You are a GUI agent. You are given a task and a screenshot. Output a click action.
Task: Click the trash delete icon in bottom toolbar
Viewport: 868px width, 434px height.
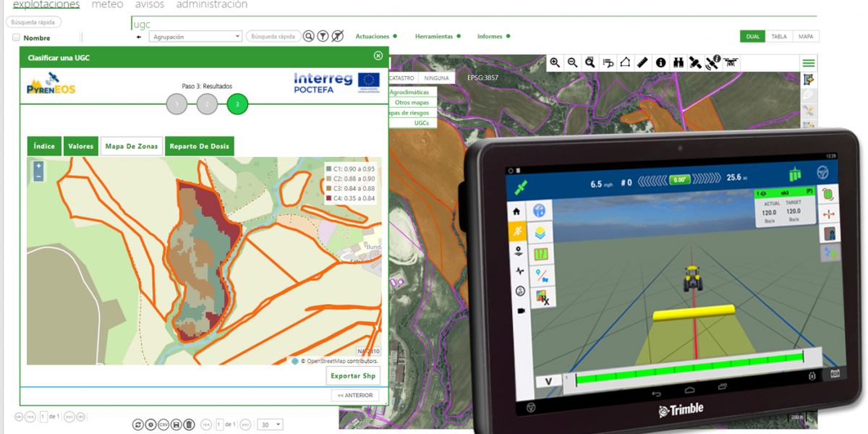pyautogui.click(x=188, y=425)
